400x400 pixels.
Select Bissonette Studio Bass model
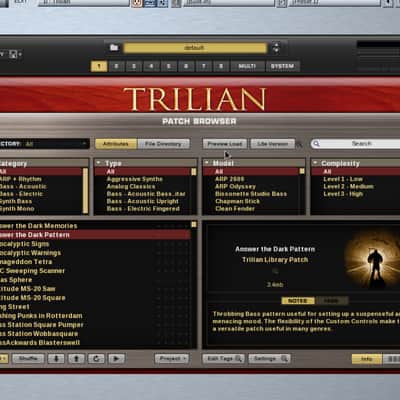pos(251,194)
